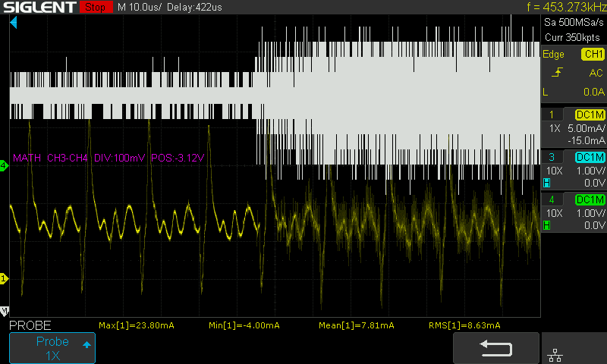The height and width of the screenshot is (364, 607).
Task: Click the blue trigger position arrow marker
Action: coord(14,23)
